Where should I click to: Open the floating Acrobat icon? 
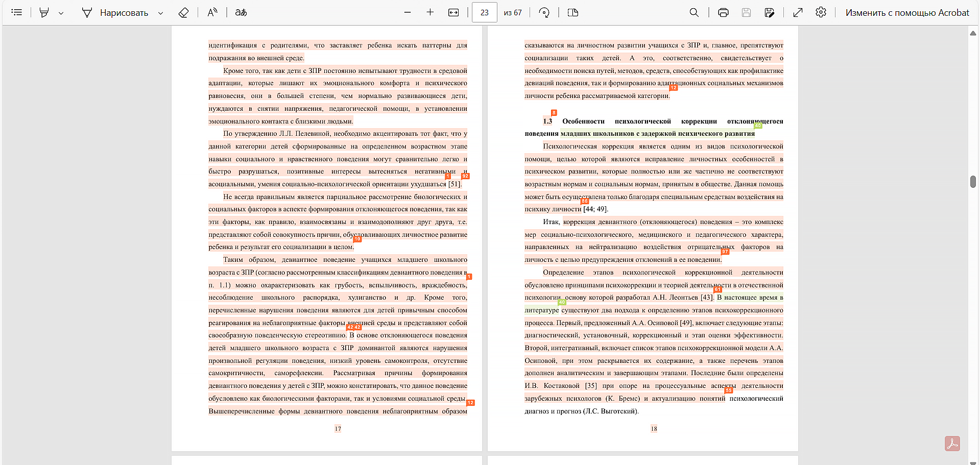click(x=952, y=444)
